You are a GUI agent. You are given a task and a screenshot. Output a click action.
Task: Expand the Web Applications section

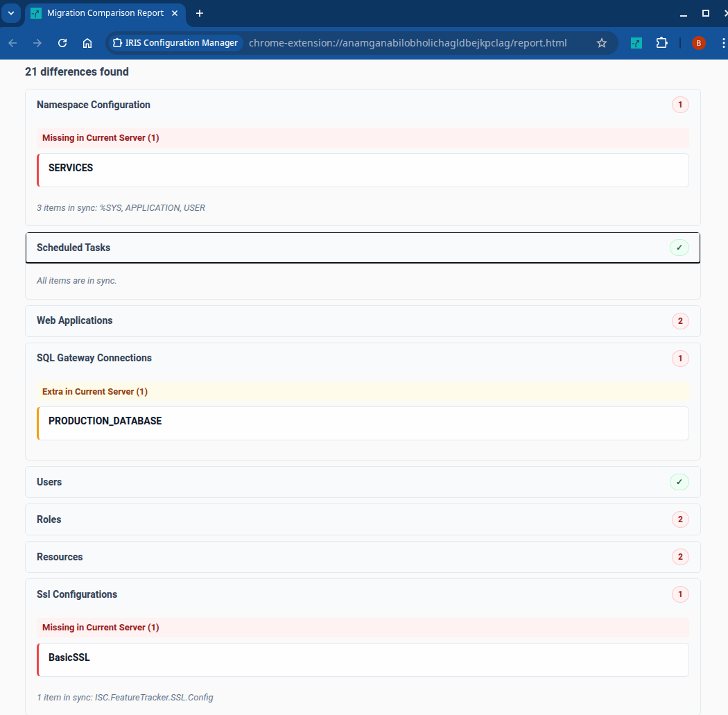pos(362,321)
